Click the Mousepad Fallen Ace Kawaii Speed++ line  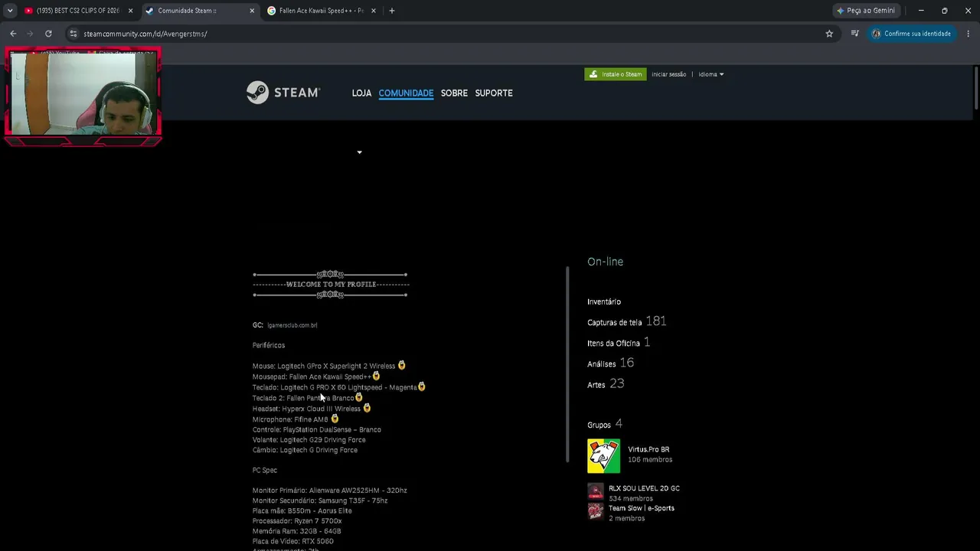316,377
